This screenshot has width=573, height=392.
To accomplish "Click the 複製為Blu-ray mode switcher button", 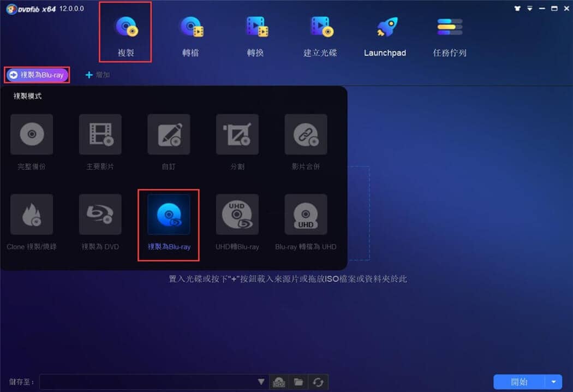I will [x=37, y=75].
